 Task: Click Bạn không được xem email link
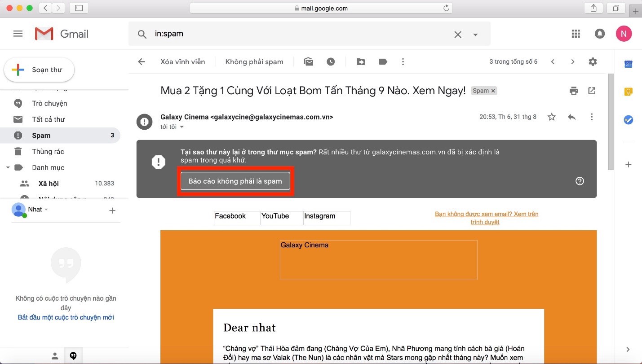point(487,218)
